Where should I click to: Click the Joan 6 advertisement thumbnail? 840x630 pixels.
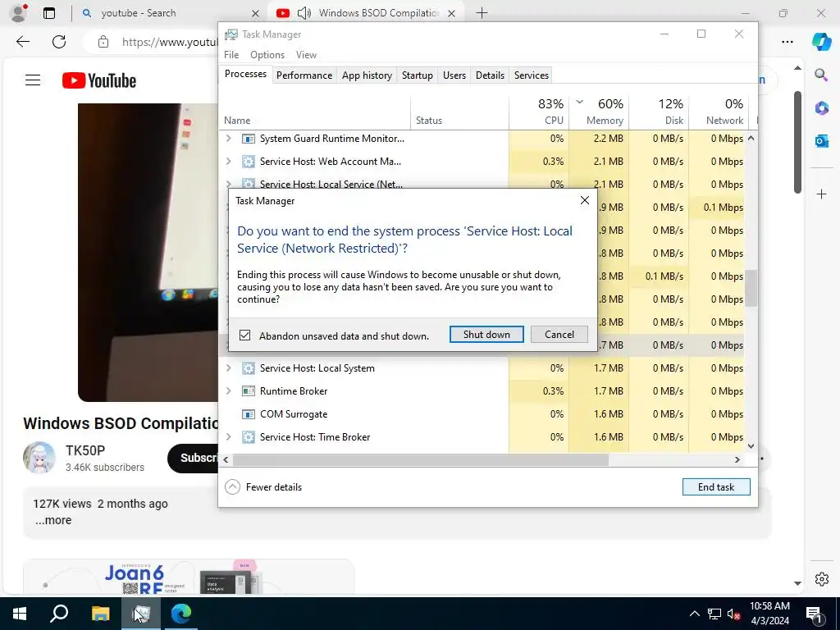(188, 577)
